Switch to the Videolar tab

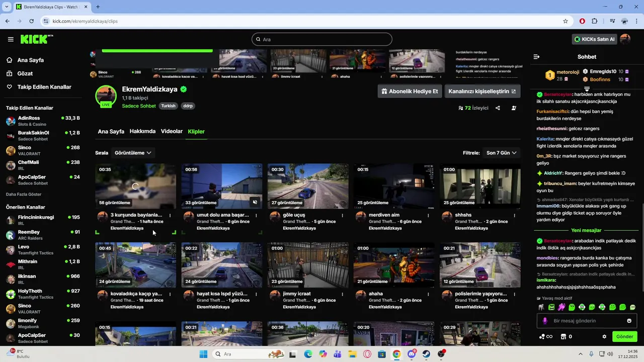[172, 131]
